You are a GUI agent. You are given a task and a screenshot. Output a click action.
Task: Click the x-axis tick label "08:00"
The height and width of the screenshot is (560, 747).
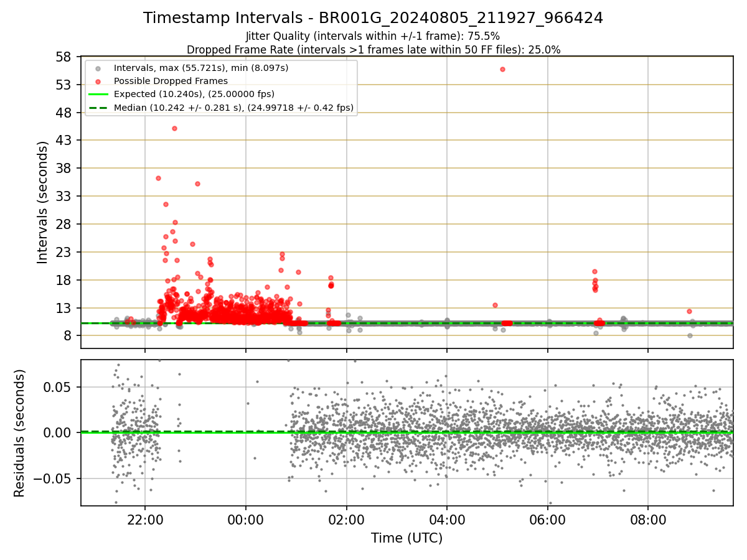[x=648, y=520]
